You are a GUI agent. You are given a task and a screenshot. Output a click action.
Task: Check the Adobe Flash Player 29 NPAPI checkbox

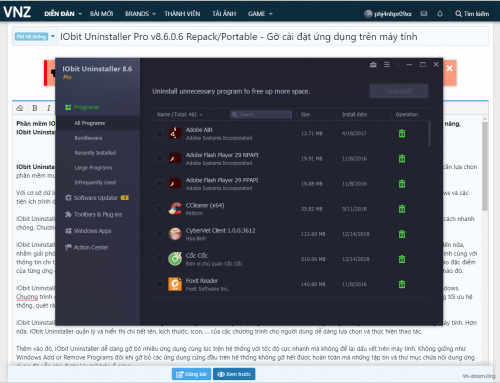click(159, 158)
